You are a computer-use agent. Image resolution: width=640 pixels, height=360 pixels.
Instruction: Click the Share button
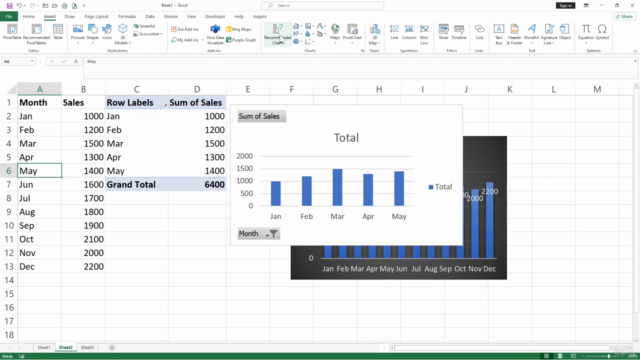[x=624, y=17]
